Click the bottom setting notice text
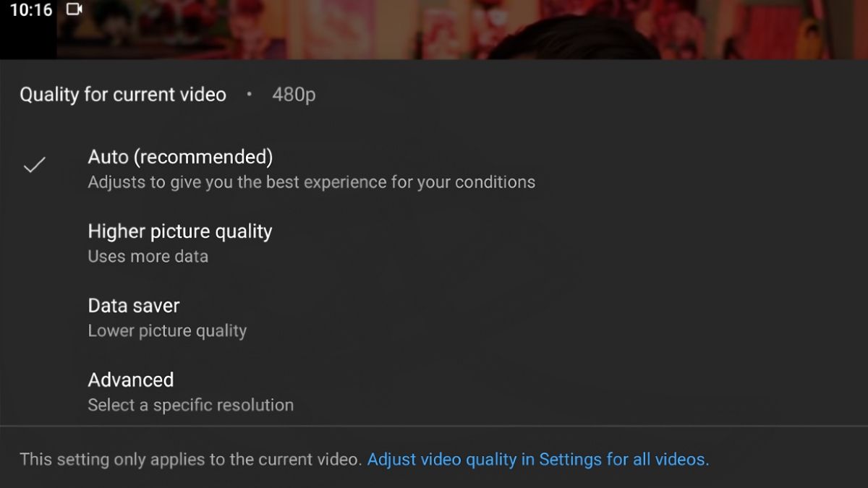The image size is (868, 488). click(191, 458)
